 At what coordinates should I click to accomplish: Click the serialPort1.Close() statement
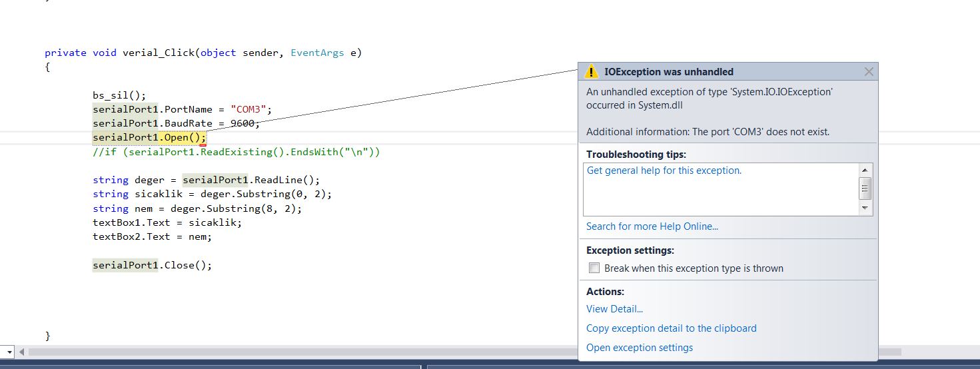[x=153, y=265]
